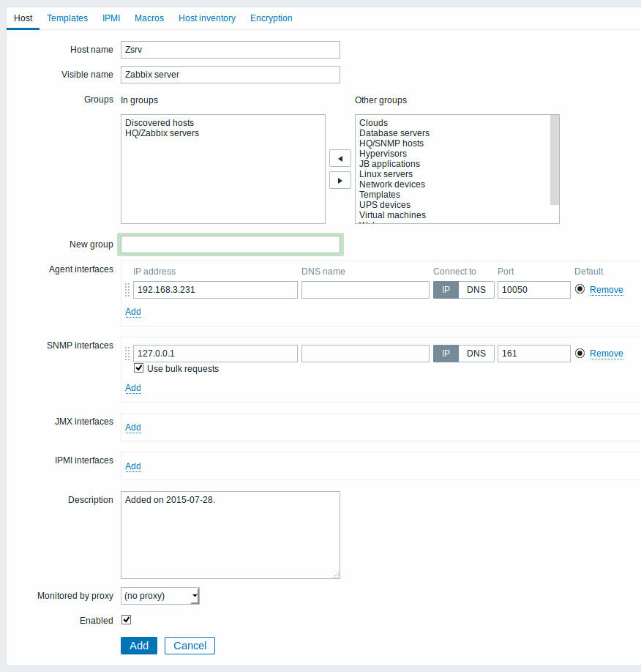Focus the Visible name field
641x672 pixels.
230,75
